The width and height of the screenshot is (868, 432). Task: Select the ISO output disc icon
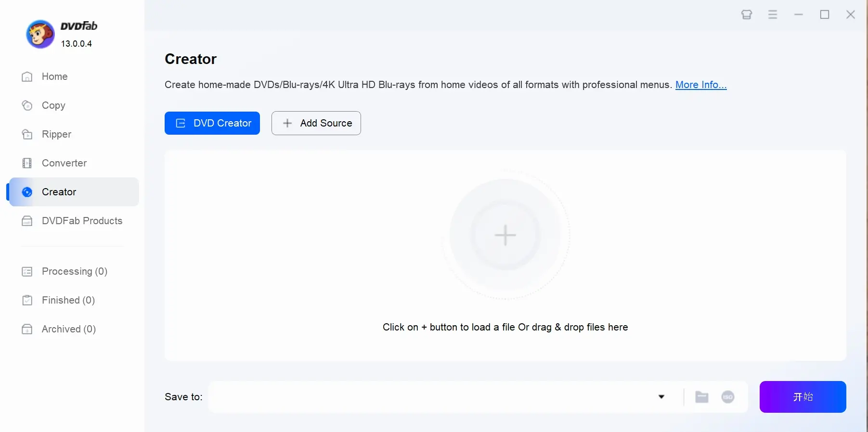(728, 397)
